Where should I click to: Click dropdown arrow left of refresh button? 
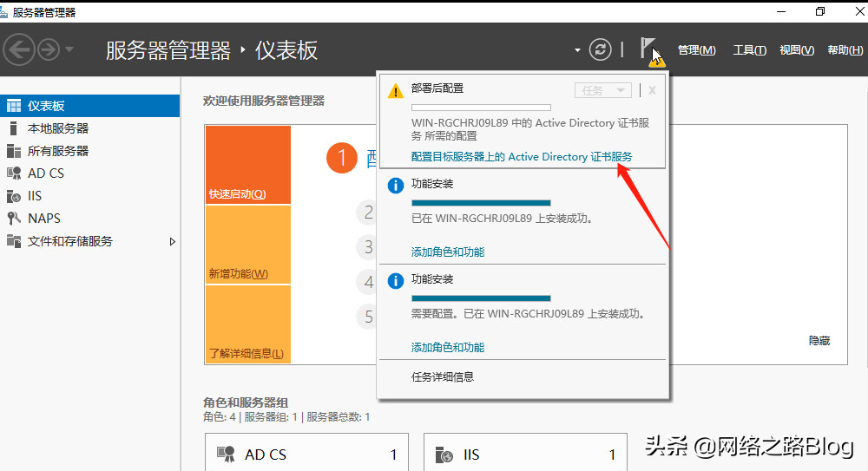pos(577,50)
